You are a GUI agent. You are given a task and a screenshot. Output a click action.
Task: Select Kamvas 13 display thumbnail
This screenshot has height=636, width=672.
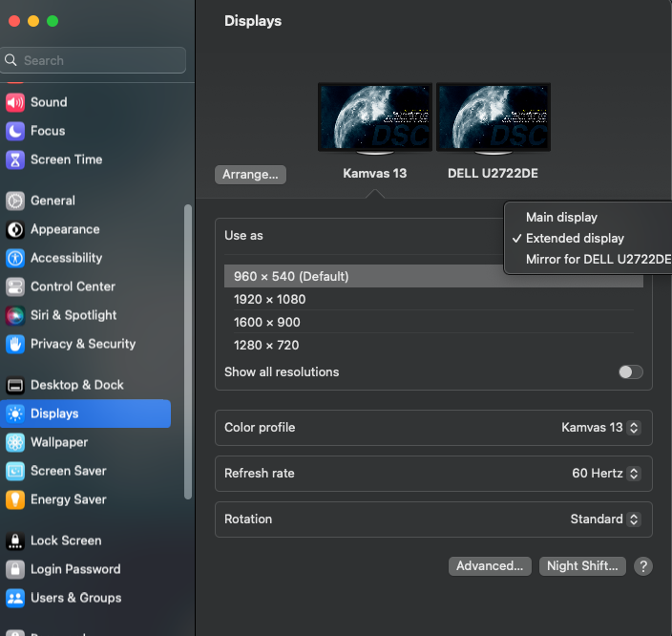[375, 118]
